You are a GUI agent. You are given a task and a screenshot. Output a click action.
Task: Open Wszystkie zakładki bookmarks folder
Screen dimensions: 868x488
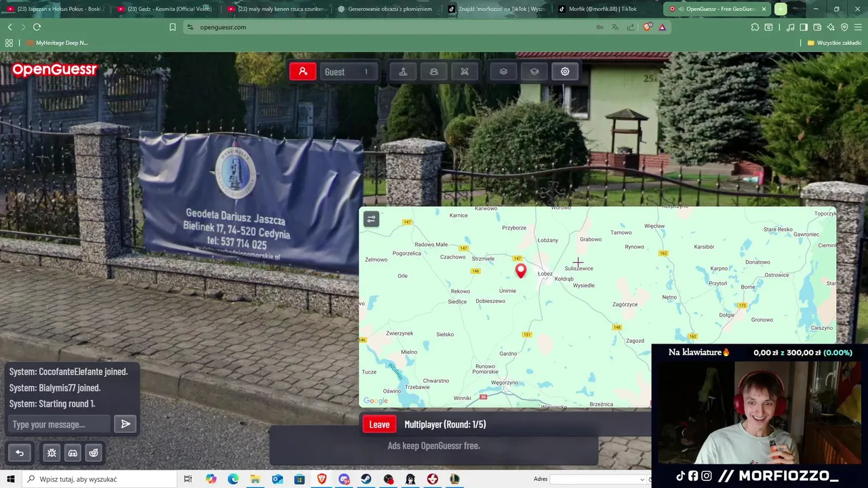834,43
